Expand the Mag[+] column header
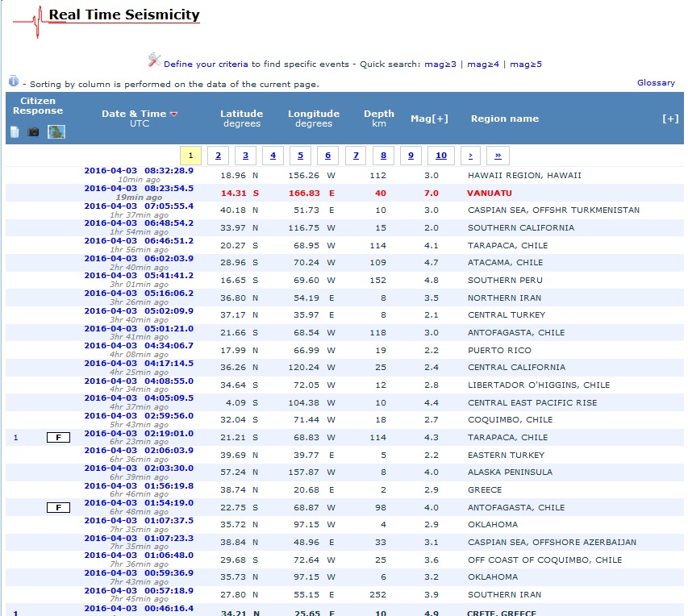The height and width of the screenshot is (616, 688). coord(429,119)
